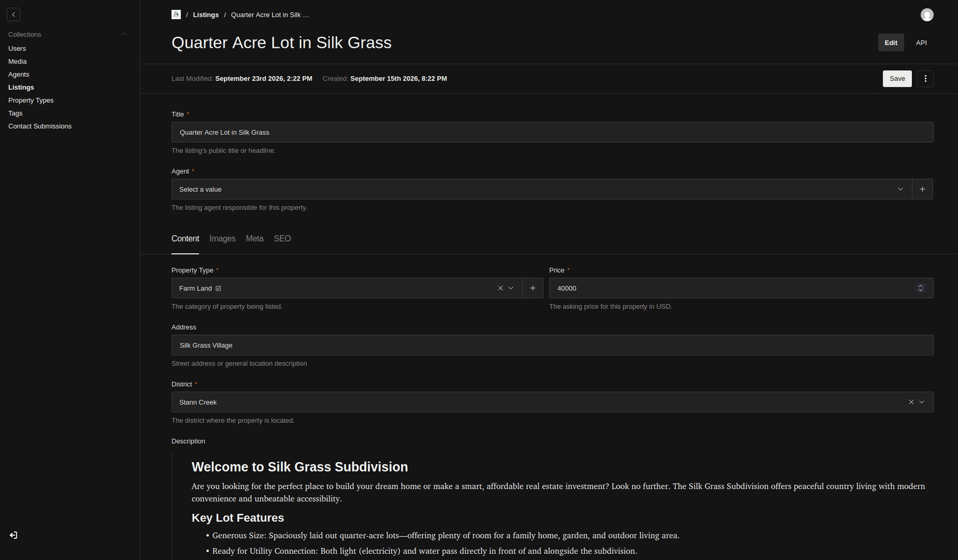The image size is (958, 560).
Task: Open the Listings collection in sidebar
Action: click(21, 88)
